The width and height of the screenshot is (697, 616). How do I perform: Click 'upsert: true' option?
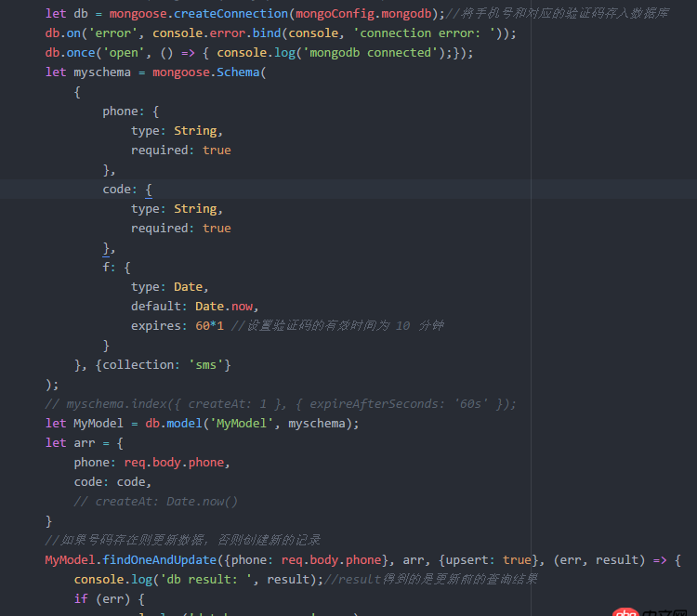coord(489,560)
